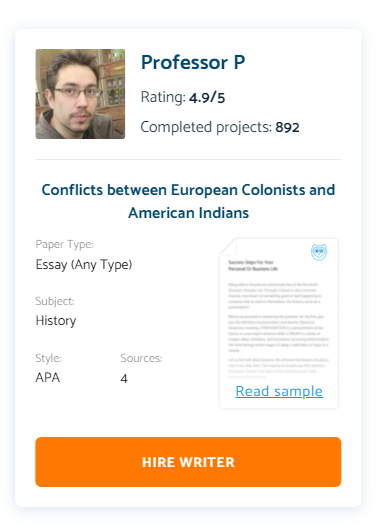This screenshot has height=528, width=377.
Task: Click the Style label
Action: tap(48, 358)
